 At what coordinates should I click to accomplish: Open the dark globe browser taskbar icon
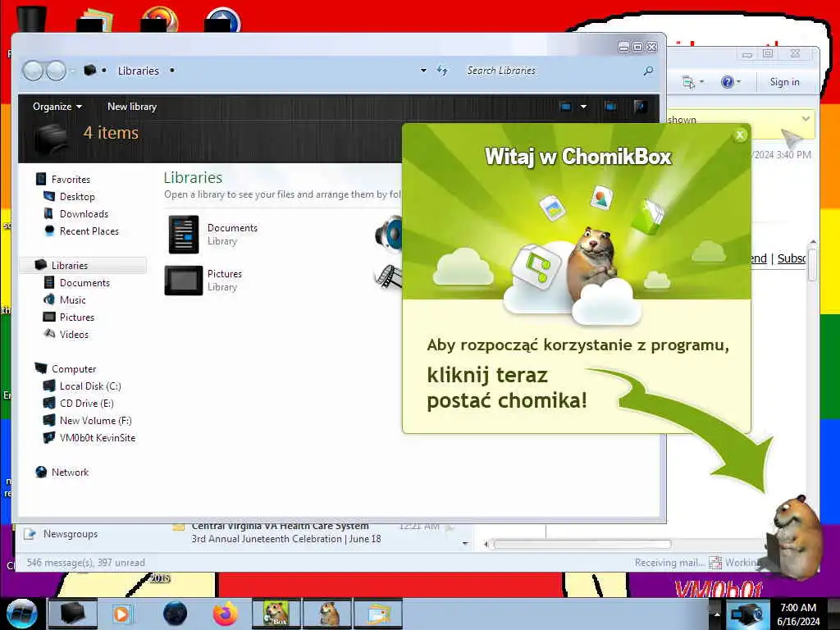point(176,614)
